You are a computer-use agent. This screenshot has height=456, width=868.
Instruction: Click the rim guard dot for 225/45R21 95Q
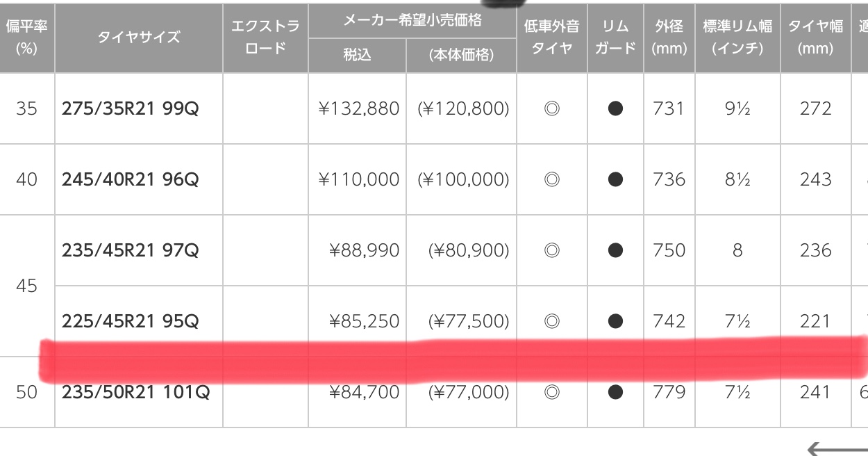(x=615, y=321)
